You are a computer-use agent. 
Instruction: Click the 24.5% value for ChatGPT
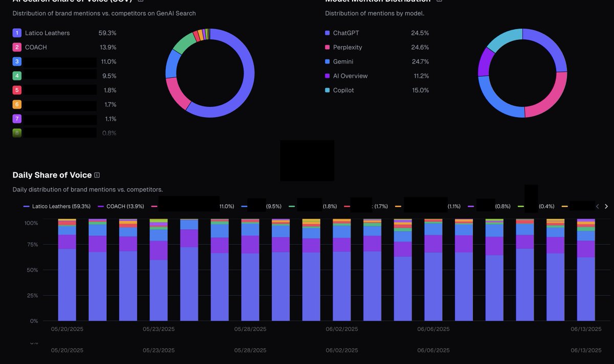[420, 33]
